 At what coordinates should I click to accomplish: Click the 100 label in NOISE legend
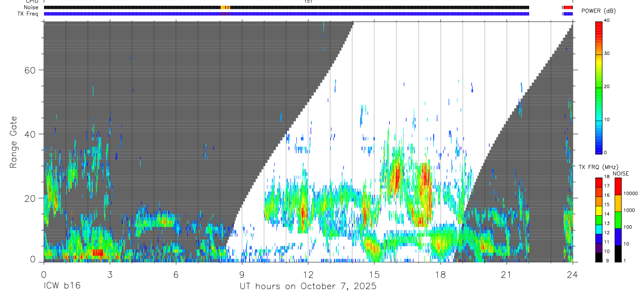[x=628, y=227]
